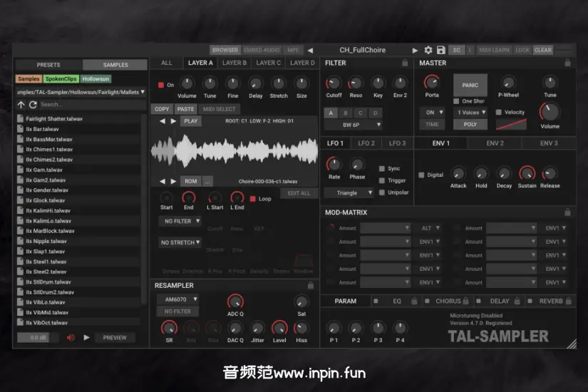Click the PREVIEW button
This screenshot has width=588, height=392.
point(115,338)
